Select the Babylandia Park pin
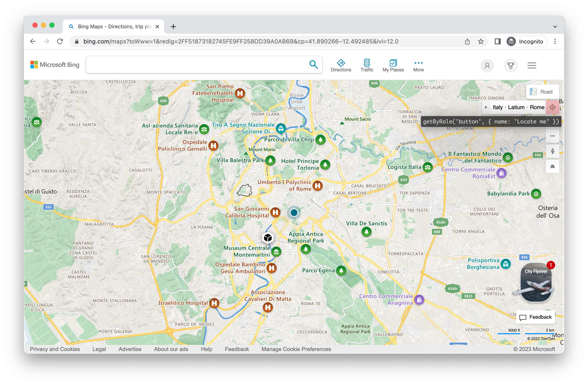The height and width of the screenshot is (385, 588). click(x=536, y=194)
